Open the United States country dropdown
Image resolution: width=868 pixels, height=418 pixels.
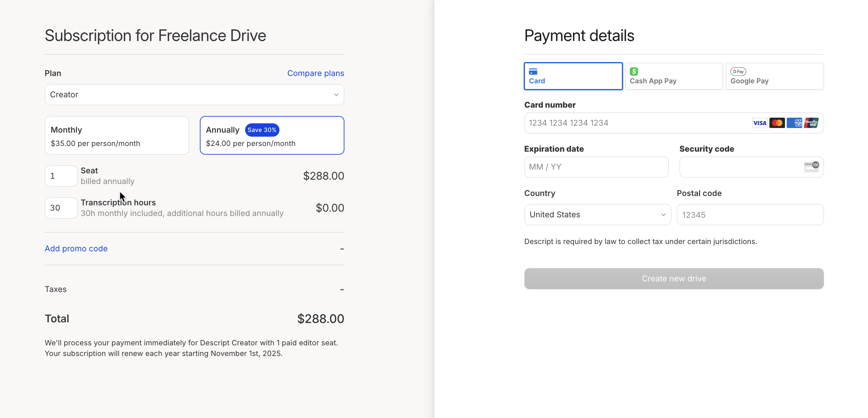pos(598,215)
